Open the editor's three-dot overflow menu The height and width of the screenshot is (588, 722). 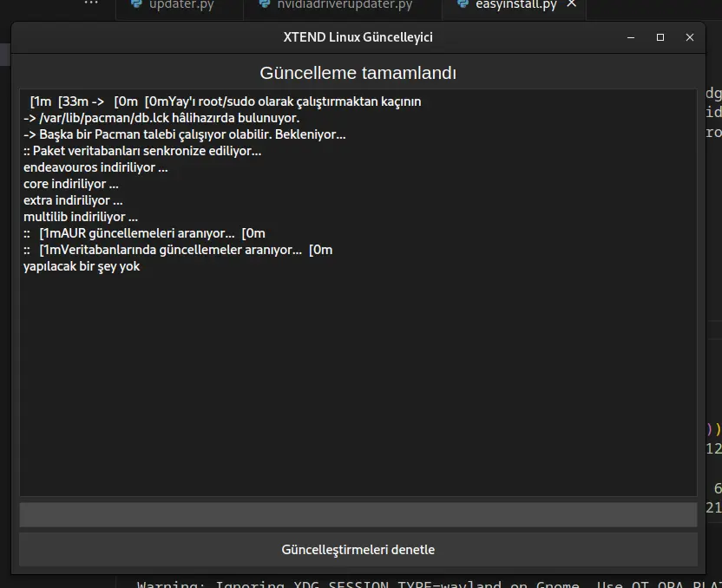coord(91,3)
